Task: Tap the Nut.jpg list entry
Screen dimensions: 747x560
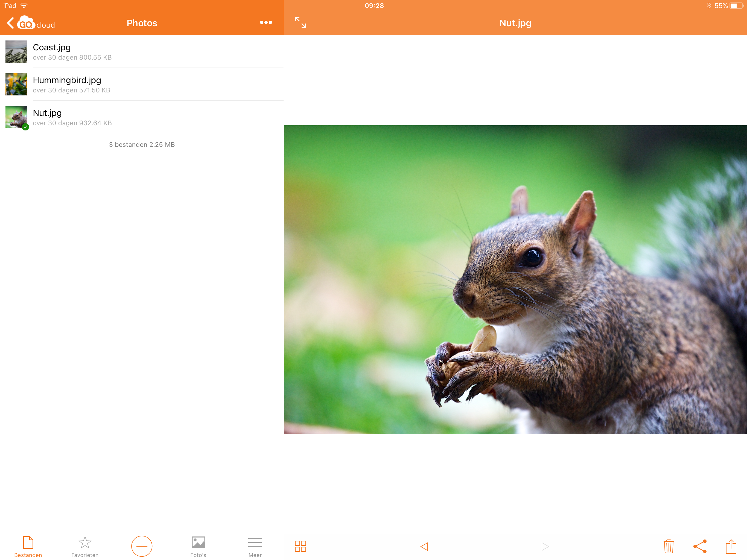Action: pos(142,117)
